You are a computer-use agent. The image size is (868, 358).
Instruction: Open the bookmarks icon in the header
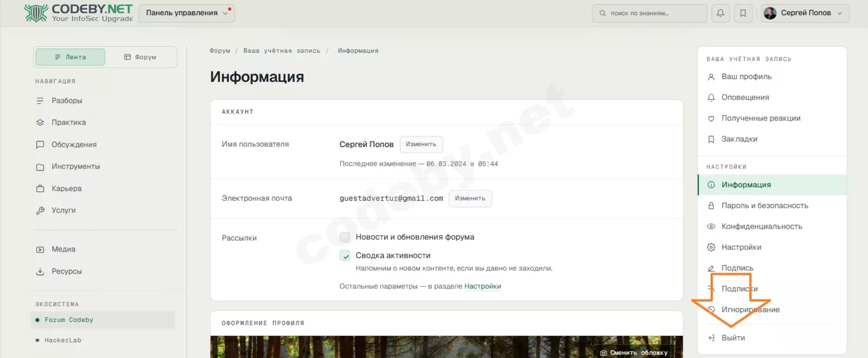click(743, 13)
